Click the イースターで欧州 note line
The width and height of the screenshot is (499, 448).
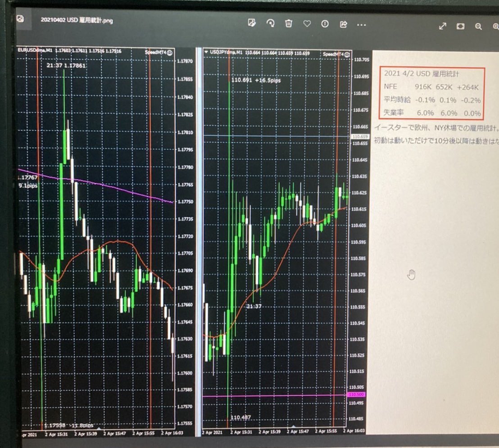click(436, 128)
